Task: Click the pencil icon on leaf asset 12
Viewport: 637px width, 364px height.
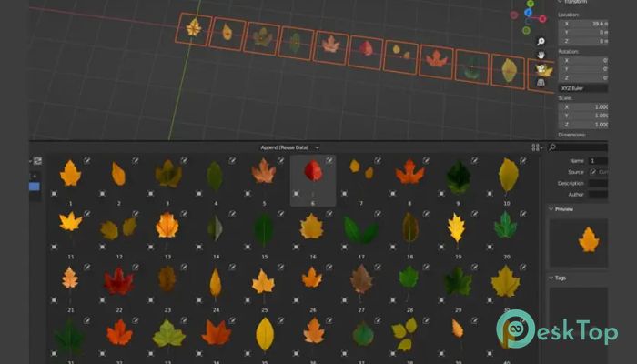Action: [136, 214]
